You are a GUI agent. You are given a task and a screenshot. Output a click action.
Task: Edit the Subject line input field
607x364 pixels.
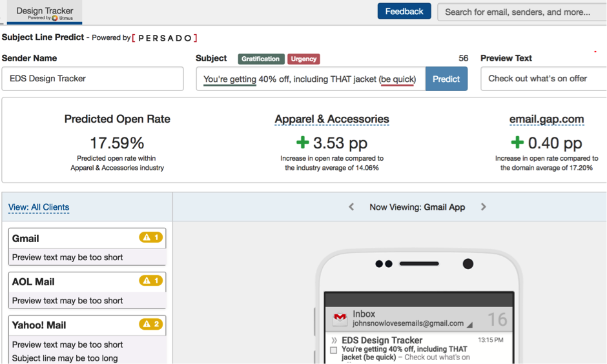pyautogui.click(x=311, y=79)
